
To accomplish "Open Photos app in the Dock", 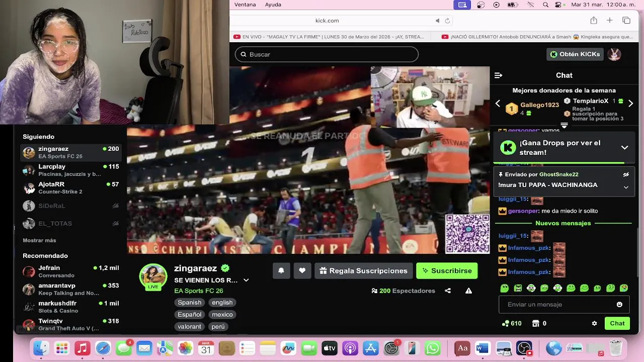I will 186,348.
